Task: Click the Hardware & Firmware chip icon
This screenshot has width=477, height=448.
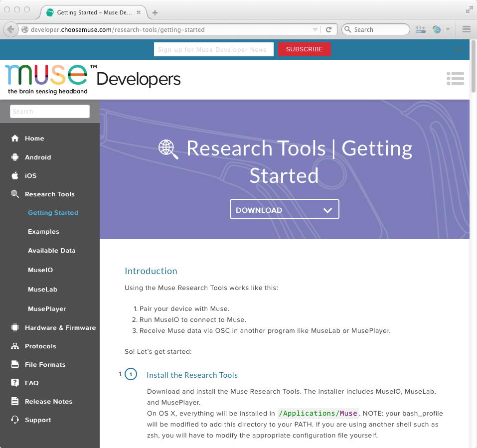Action: 15,327
